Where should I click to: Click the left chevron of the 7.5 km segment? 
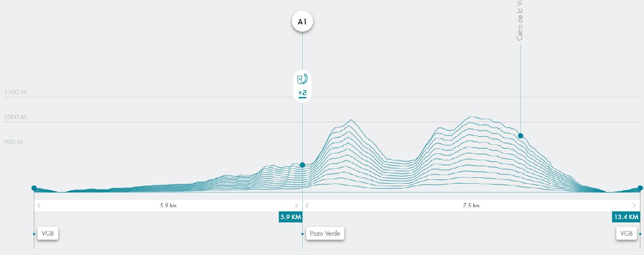click(307, 205)
